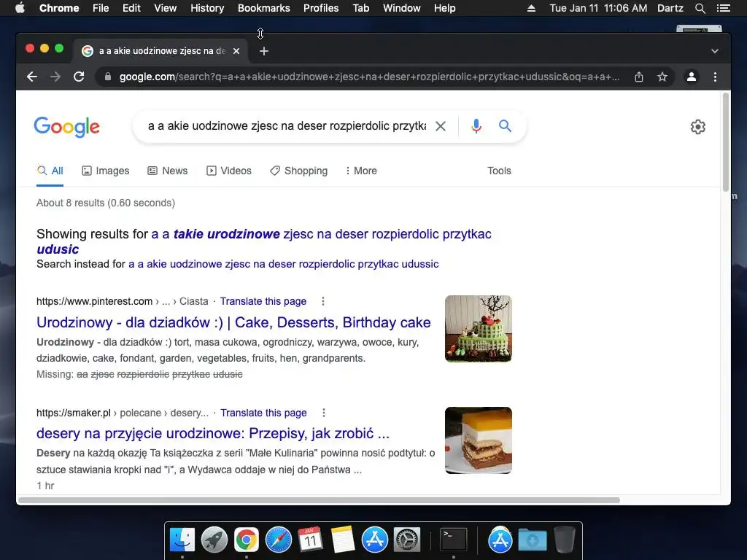747x560 pixels.
Task: Go to the Google logo homepage
Action: 66,127
